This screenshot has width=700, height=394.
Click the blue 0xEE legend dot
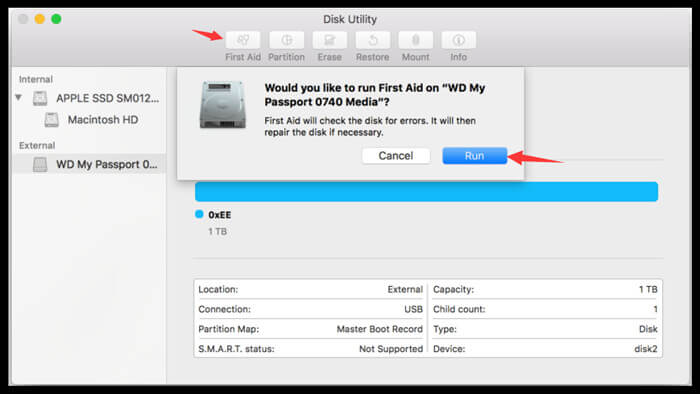tap(199, 214)
